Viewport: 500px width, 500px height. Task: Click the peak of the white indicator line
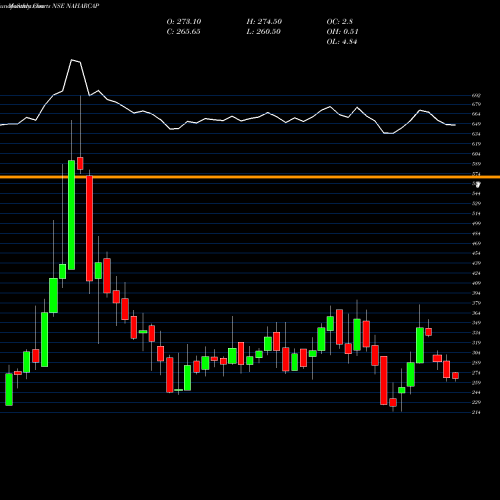coord(72,60)
